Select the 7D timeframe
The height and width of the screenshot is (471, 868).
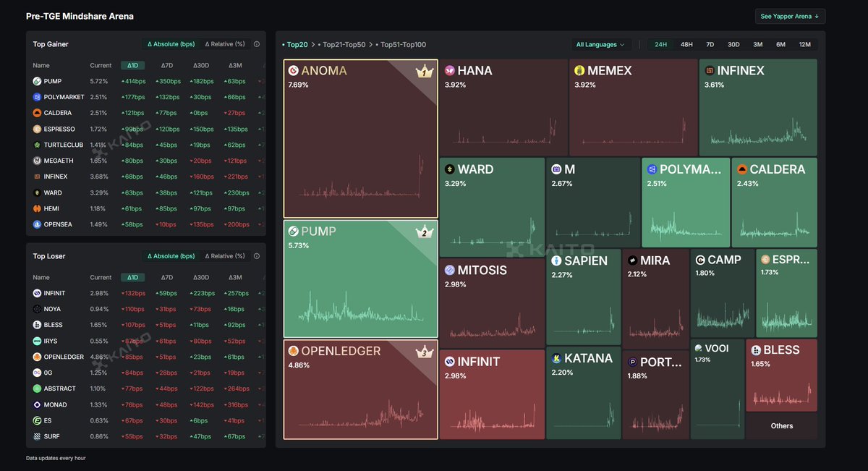[710, 45]
